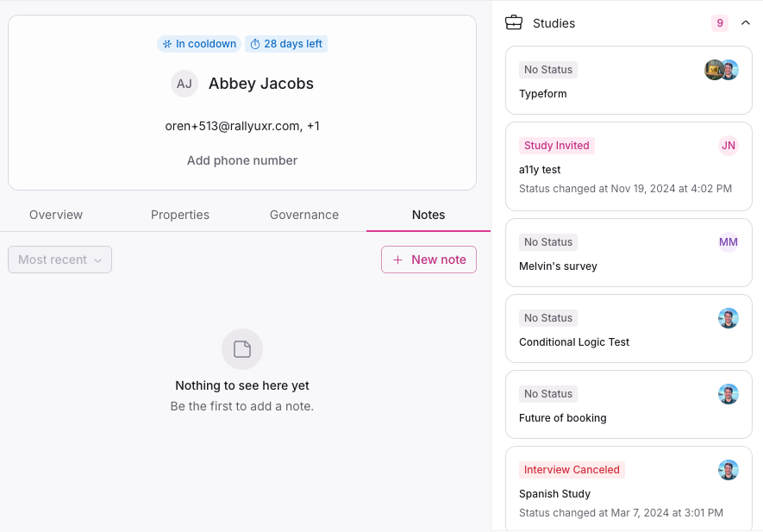Click the avatar on Conditional Logic Test card
Screen dimensions: 763x532
click(729, 318)
